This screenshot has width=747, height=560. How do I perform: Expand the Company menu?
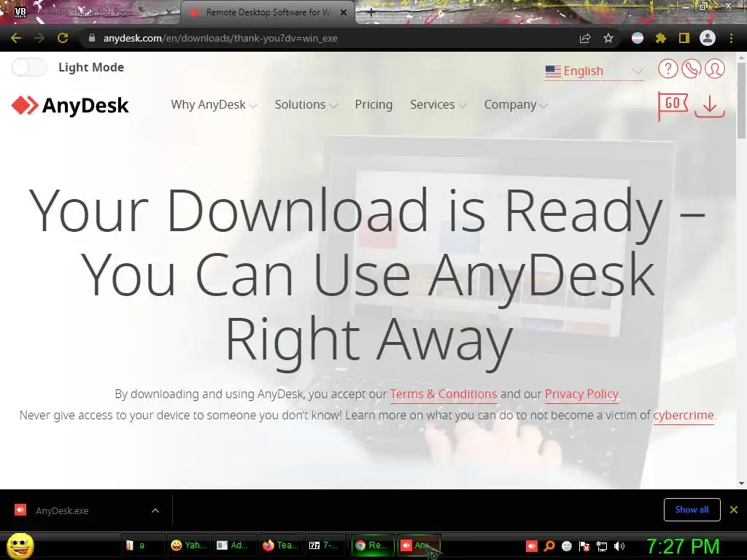click(x=516, y=105)
